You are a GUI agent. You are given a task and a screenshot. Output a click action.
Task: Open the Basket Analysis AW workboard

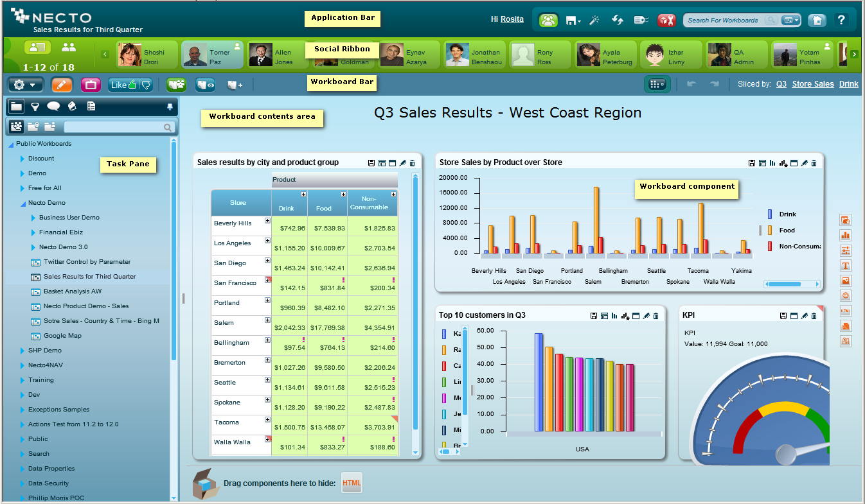(73, 291)
